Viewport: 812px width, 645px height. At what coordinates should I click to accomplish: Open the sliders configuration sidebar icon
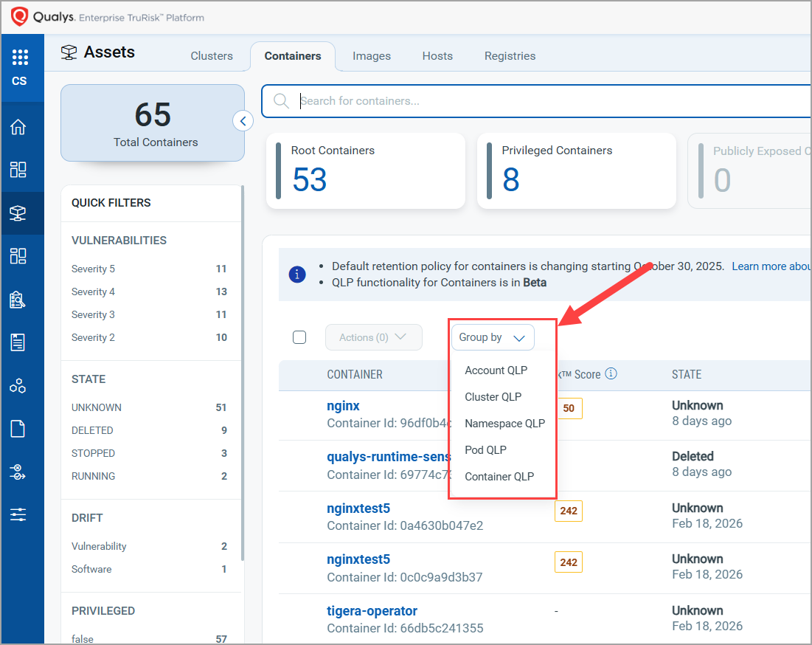(18, 514)
